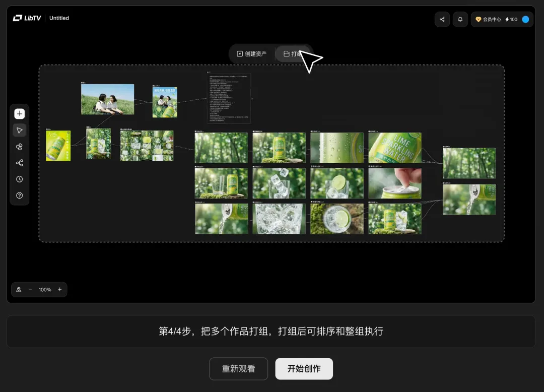Screen dimensions: 544x392
Task: Select the upper output forest video node
Action: pyautogui.click(x=469, y=163)
